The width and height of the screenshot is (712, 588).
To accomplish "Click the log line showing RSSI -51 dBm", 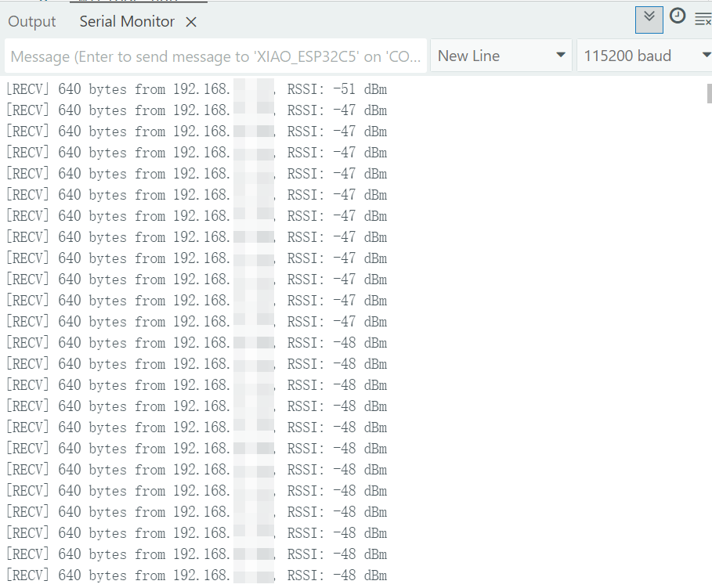I will (196, 89).
